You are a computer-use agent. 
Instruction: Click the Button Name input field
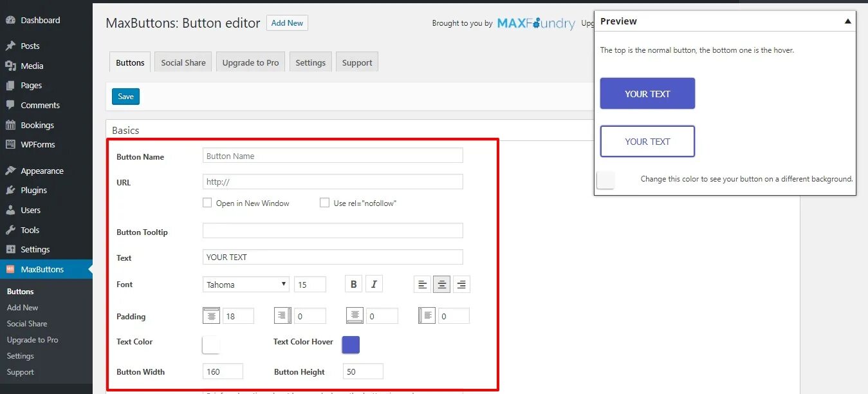[x=333, y=156]
